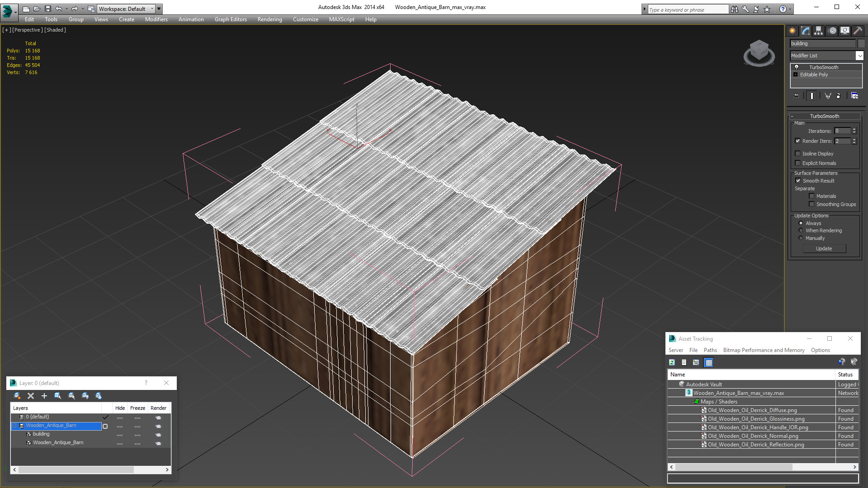Enable Separate by Smoothing Groups checkbox
Viewport: 868px width, 488px height.
click(x=811, y=204)
